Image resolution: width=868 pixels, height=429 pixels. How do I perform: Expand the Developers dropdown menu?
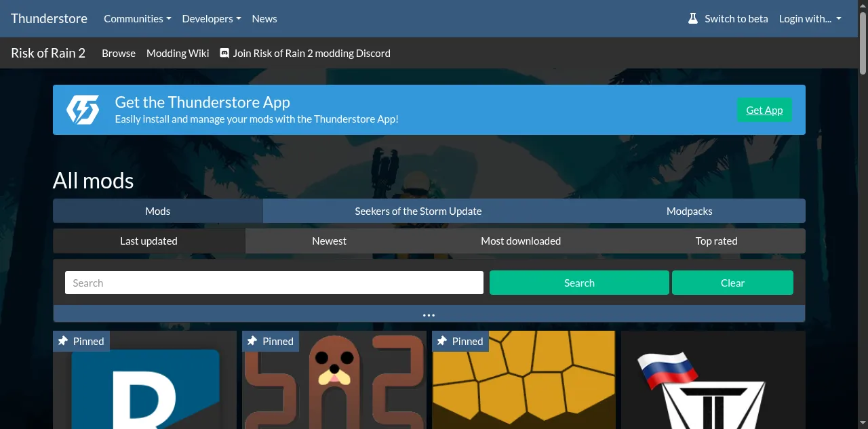pyautogui.click(x=212, y=18)
